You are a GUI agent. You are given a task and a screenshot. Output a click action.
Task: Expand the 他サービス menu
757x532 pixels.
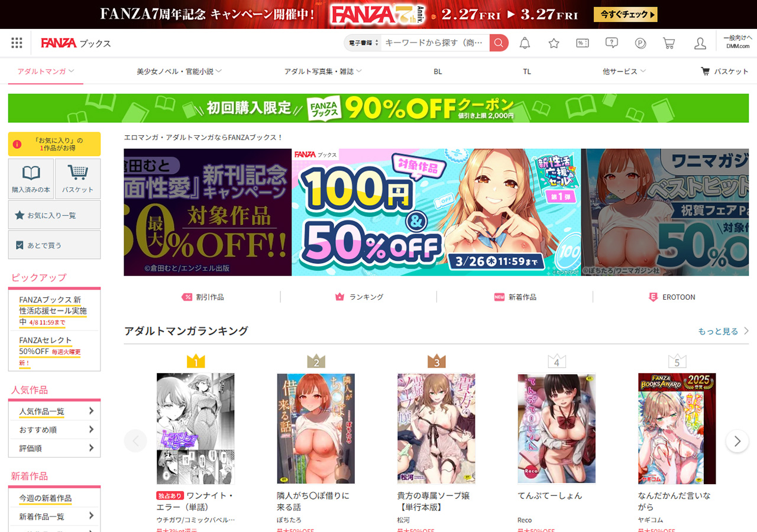point(625,71)
